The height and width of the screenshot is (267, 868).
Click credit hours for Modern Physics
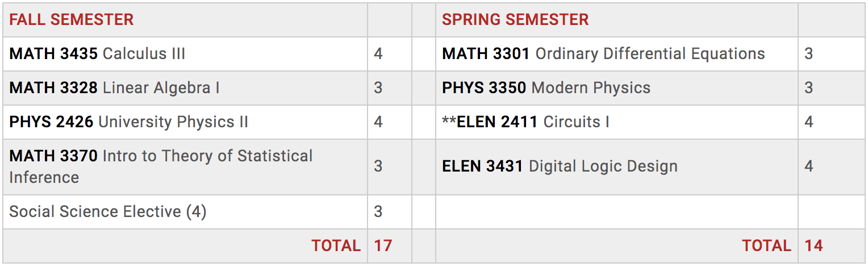click(809, 88)
